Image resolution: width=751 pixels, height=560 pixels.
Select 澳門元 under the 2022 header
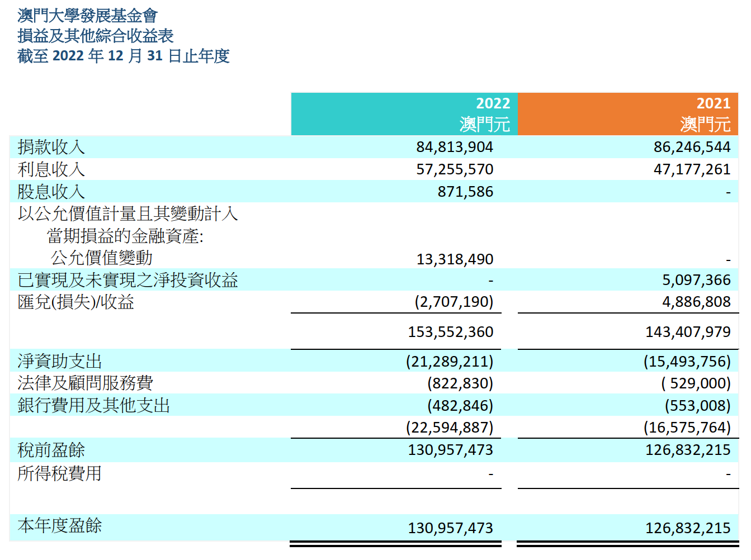[485, 124]
